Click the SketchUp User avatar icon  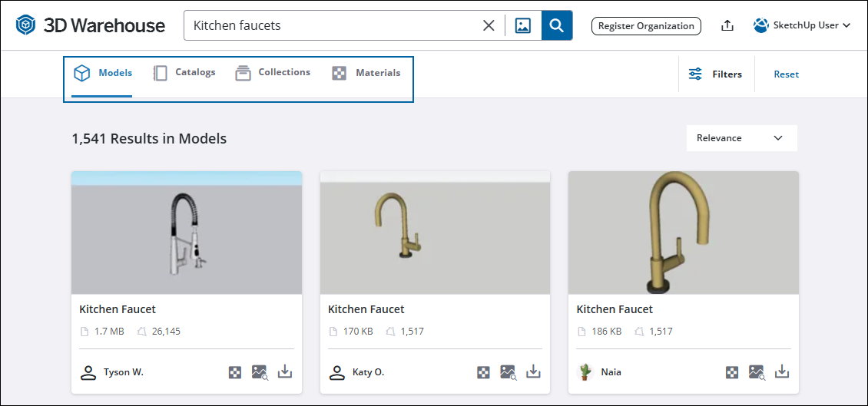pos(761,25)
